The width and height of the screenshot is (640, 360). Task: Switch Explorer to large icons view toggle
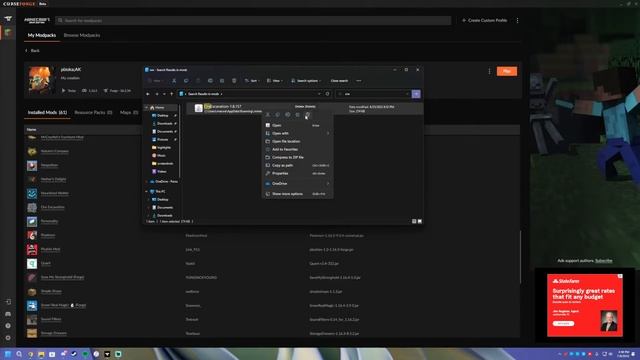(420, 221)
